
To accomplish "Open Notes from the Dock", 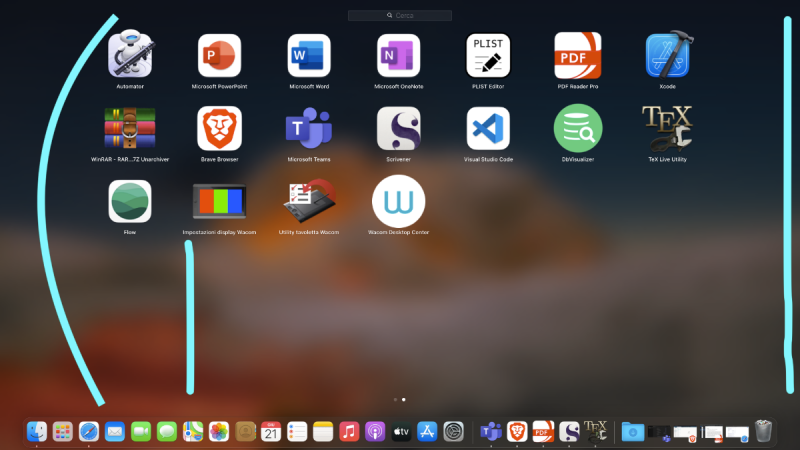I will (323, 432).
